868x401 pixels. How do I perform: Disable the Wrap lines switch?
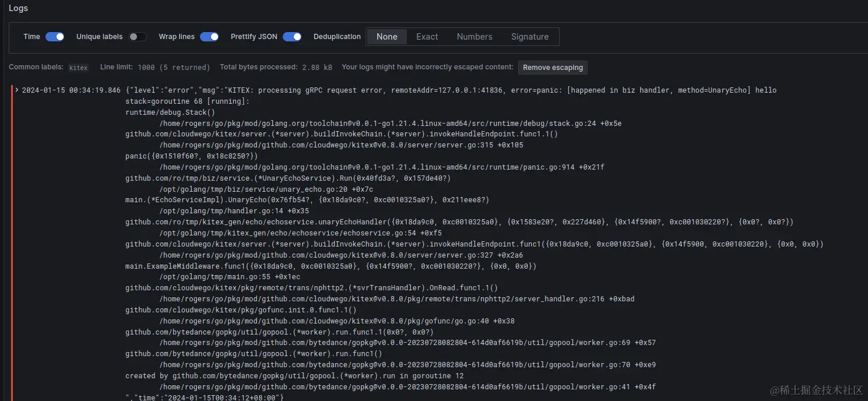209,37
